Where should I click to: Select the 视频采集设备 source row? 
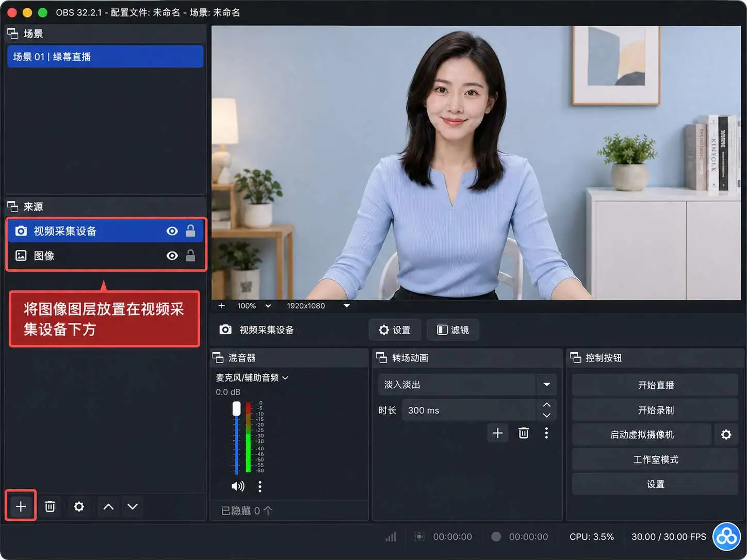click(x=105, y=231)
